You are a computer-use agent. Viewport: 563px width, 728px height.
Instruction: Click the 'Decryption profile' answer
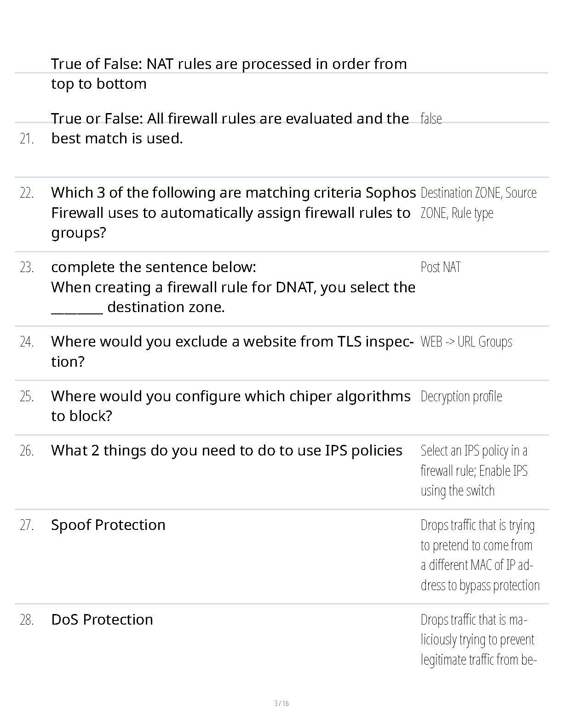[x=461, y=397]
